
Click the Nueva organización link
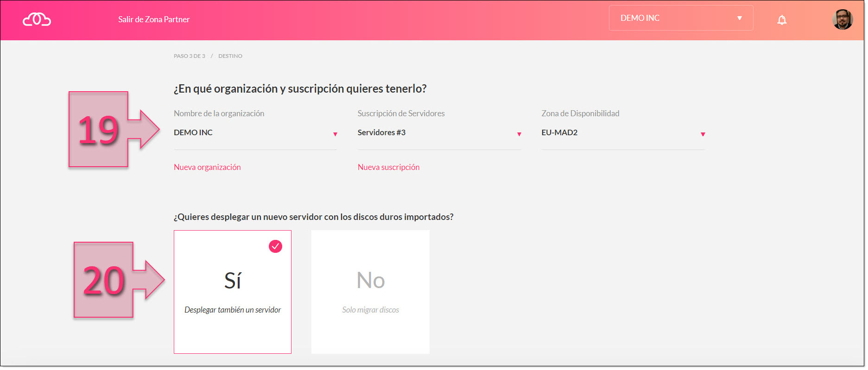[207, 167]
